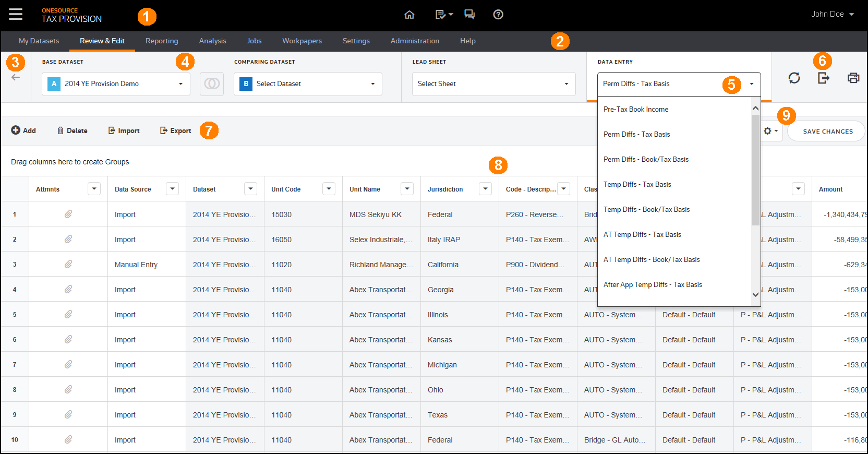Viewport: 868px width, 454px height.
Task: Open attachment paperclip for row 10
Action: tap(68, 439)
